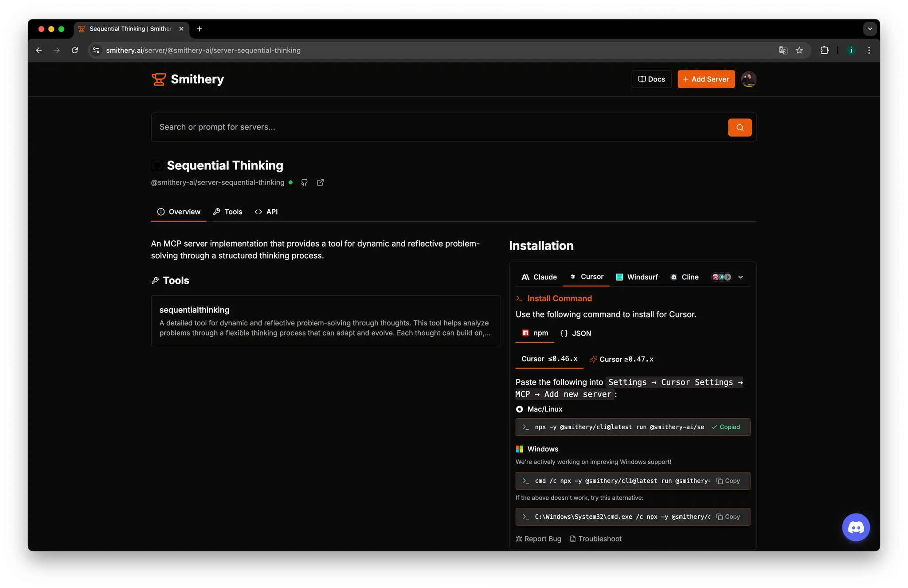908x588 pixels.
Task: Click the browser address bar URL
Action: coord(203,51)
